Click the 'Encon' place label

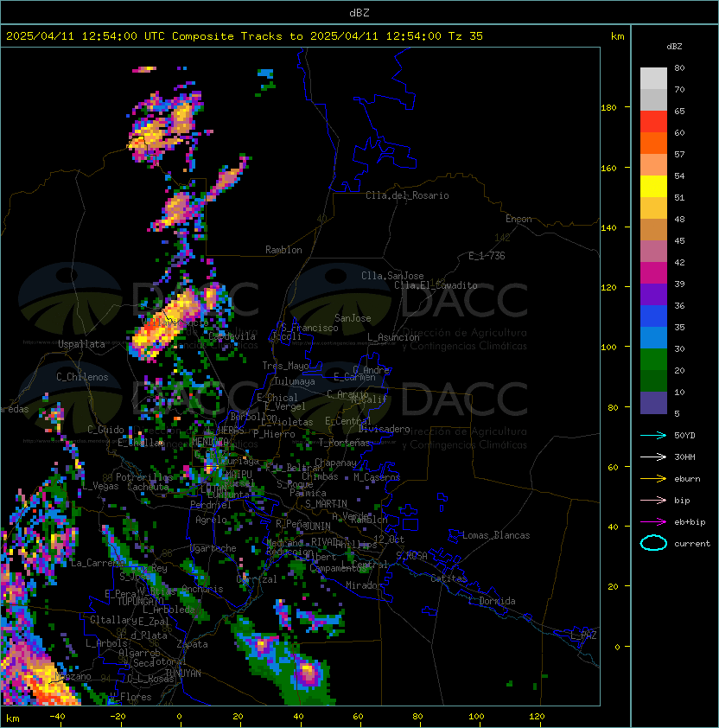(x=519, y=219)
